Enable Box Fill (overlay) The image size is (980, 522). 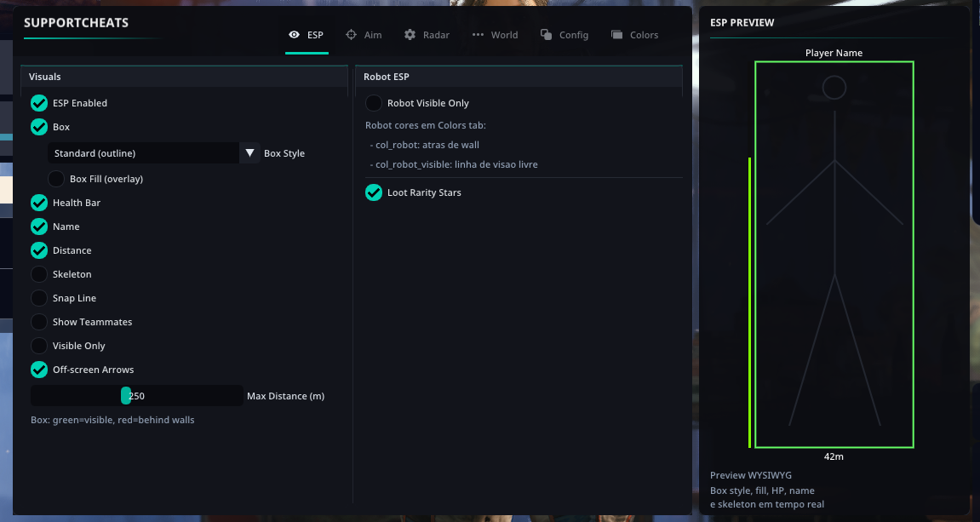coord(56,179)
